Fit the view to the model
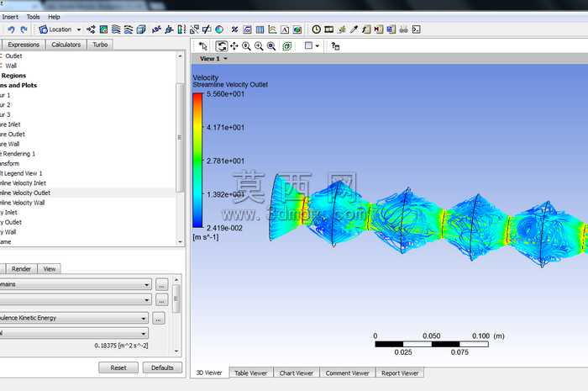 pos(271,46)
